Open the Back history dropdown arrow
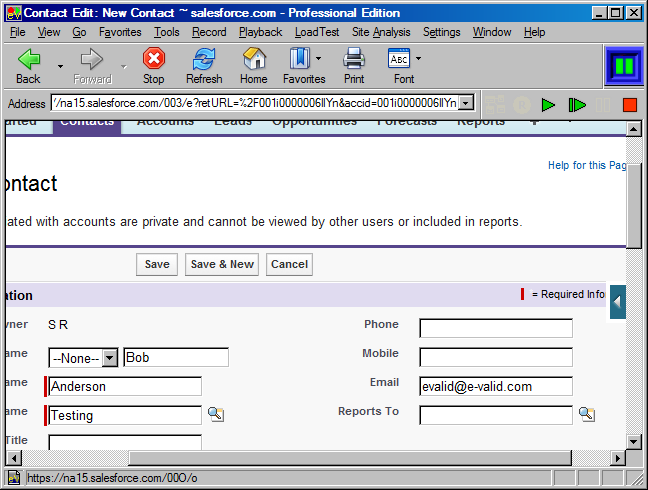 60,66
